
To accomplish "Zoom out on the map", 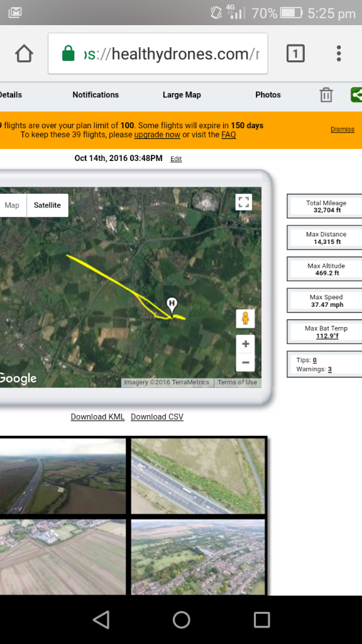I will (x=246, y=362).
